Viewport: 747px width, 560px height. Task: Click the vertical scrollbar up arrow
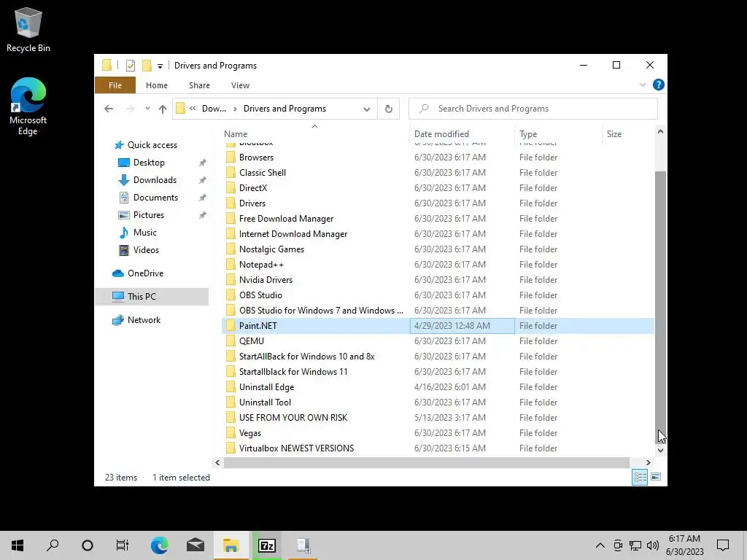tap(660, 131)
